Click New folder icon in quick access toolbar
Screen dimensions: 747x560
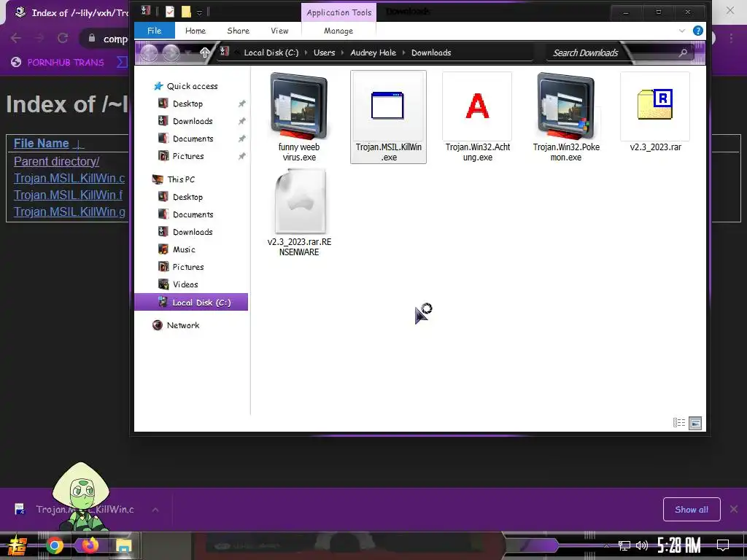click(x=186, y=12)
